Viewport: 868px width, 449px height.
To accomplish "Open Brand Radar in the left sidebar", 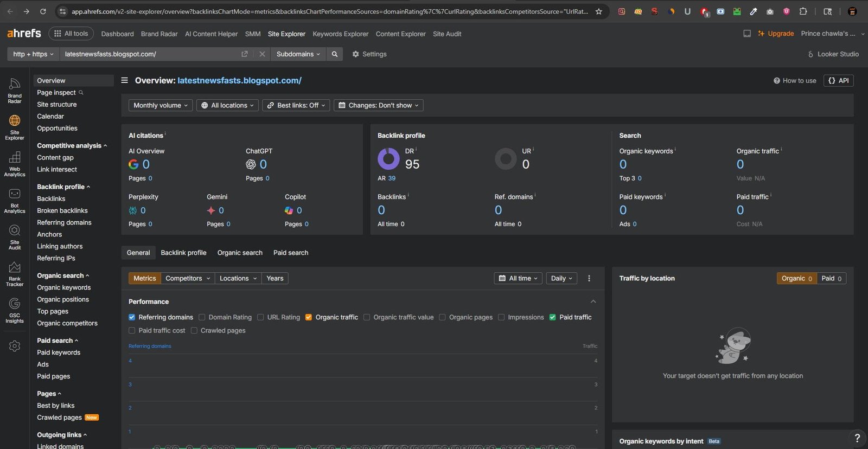I will 15,91.
